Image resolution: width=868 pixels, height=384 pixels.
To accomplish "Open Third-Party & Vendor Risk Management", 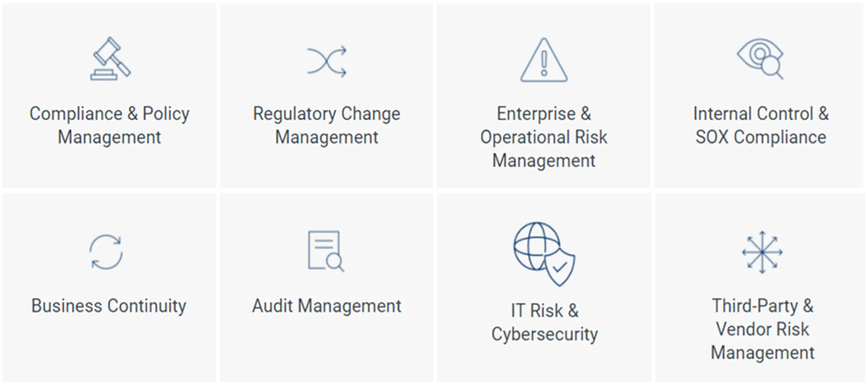I will click(x=762, y=330).
